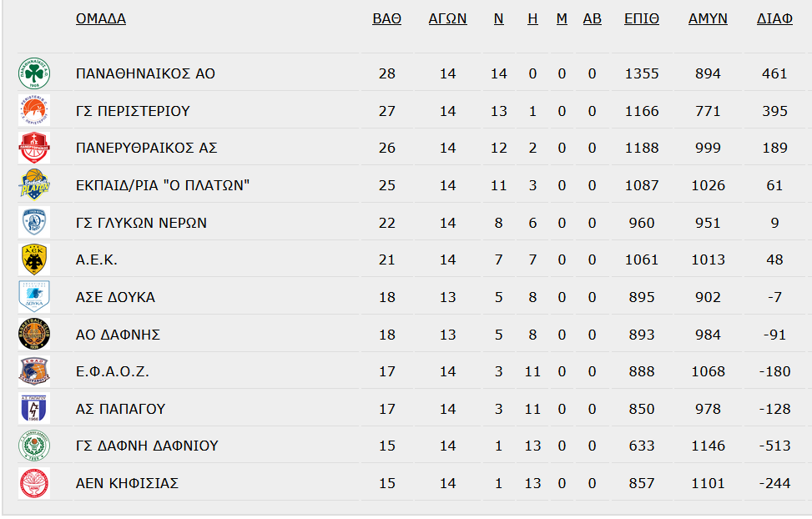The height and width of the screenshot is (519, 812).
Task: Click the AEN Kifisias red circular logo
Action: (x=34, y=483)
